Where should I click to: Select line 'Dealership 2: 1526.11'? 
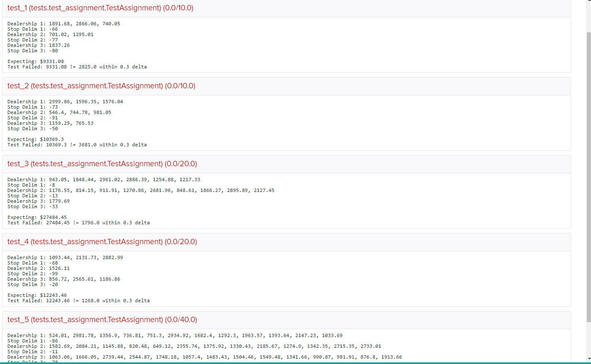[39, 268]
